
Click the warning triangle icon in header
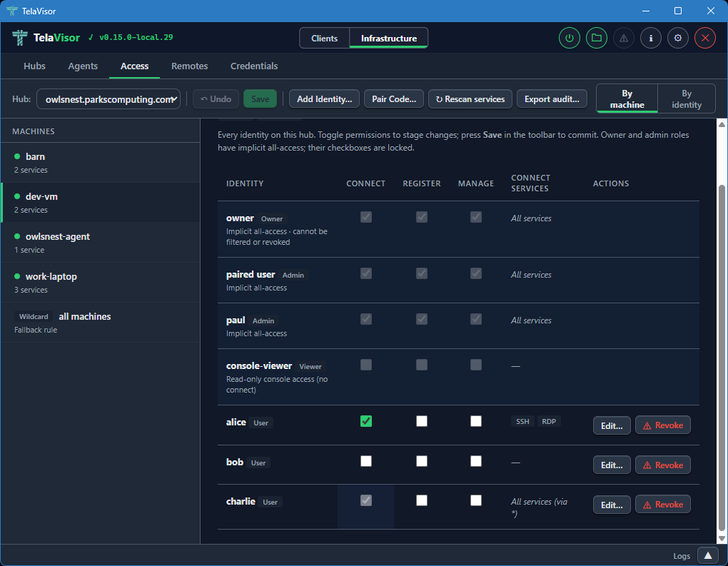[624, 38]
